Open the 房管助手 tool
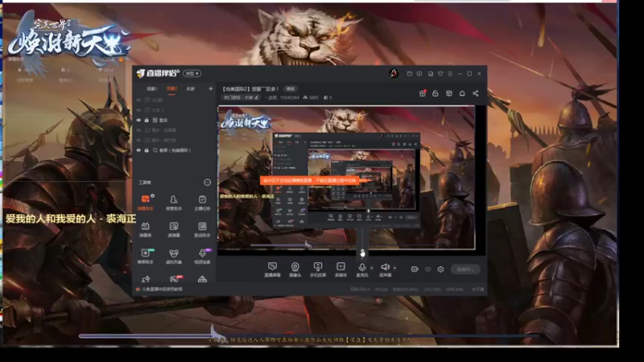 coord(174,203)
